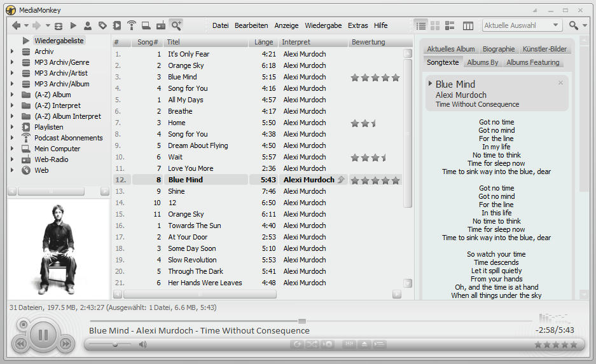Switch to the detail list view

(x=421, y=26)
